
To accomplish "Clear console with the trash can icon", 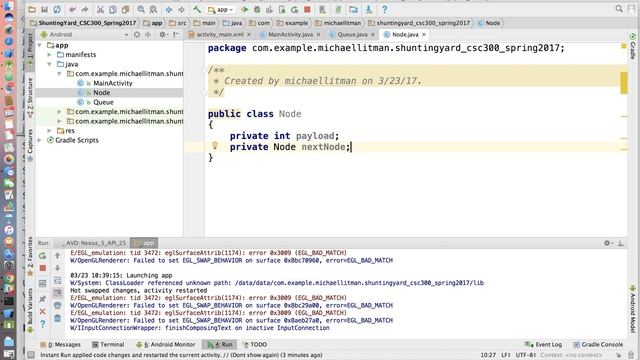I will click(58, 318).
